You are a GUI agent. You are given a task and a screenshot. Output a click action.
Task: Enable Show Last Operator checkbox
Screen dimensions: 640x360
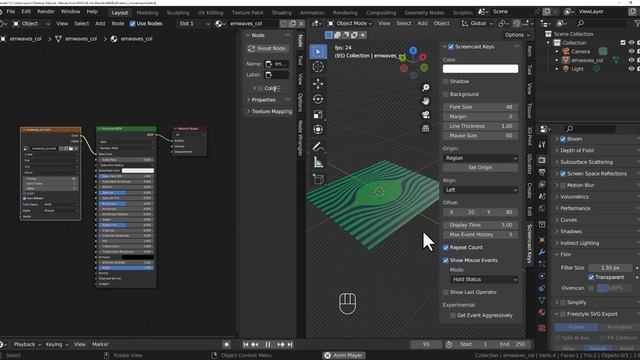point(446,292)
